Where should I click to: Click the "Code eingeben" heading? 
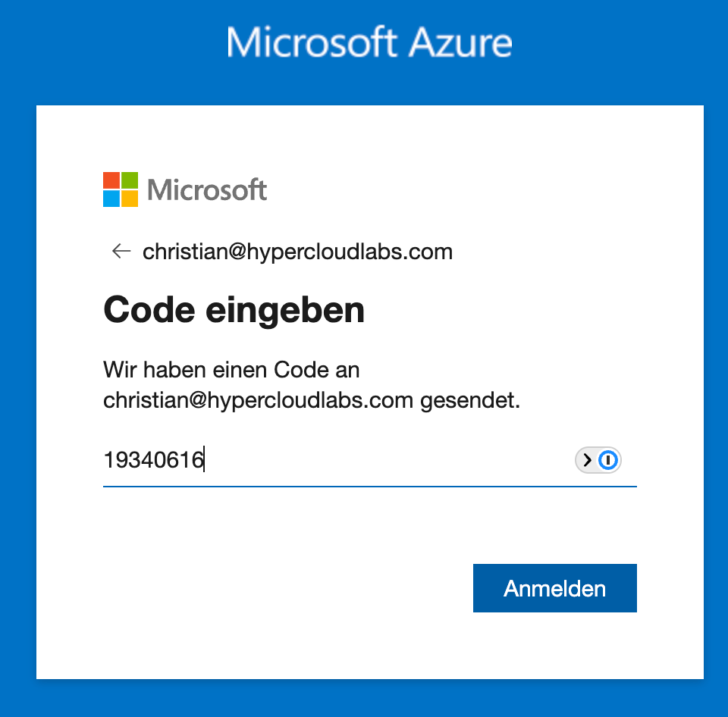[x=234, y=310]
